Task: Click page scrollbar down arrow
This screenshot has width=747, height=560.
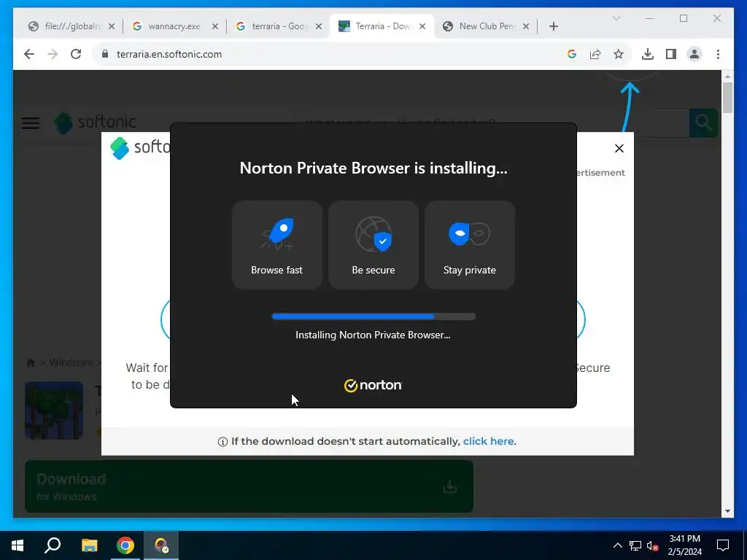Action: [727, 511]
